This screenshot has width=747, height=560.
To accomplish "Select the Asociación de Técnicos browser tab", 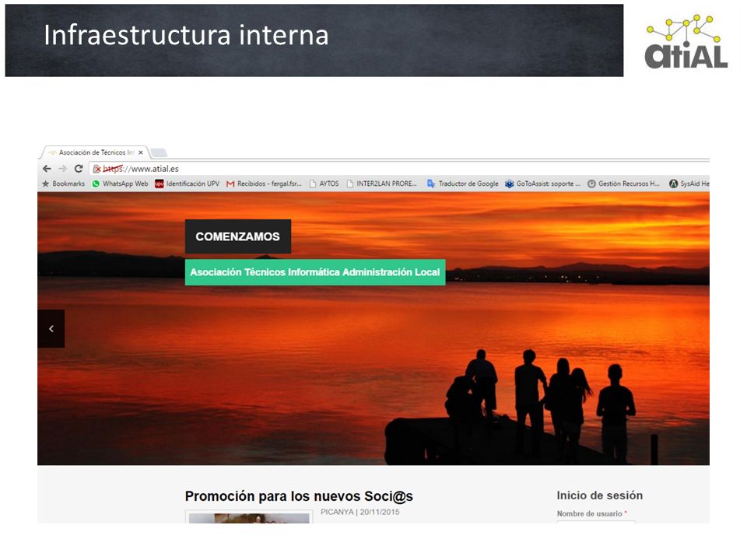I will [x=93, y=152].
